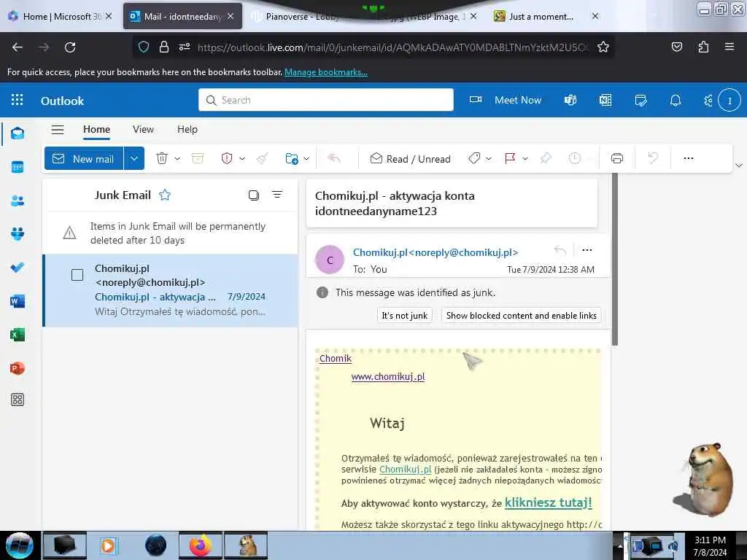This screenshot has height=560, width=747.
Task: Launch Excel from the left sidebar
Action: point(18,335)
